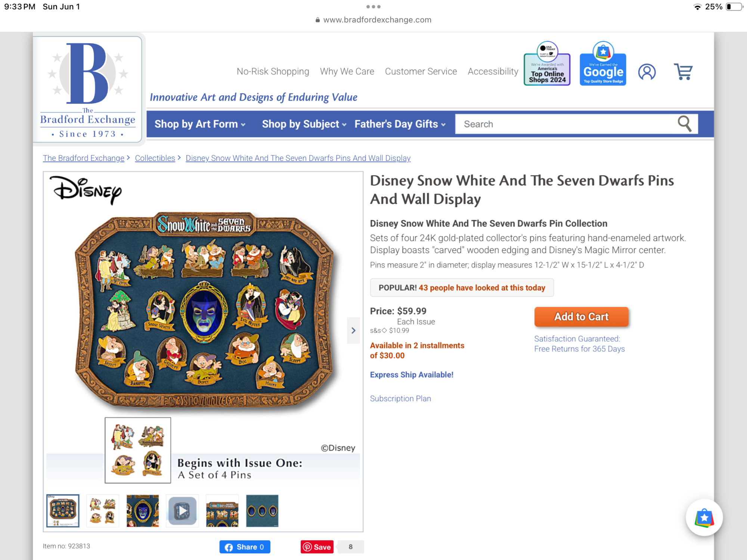
Task: Select the Magic Mirror closeup thumbnail
Action: tap(142, 510)
